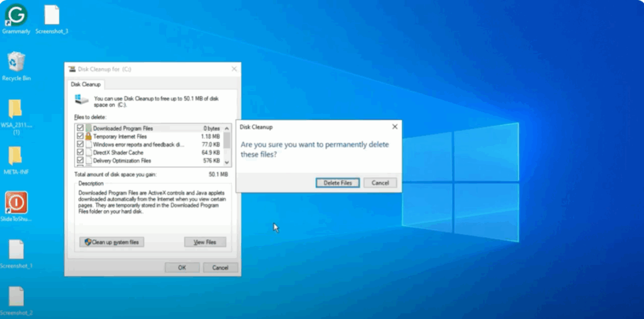The image size is (644, 319).
Task: Click the 576 KB size value
Action: coord(212,160)
